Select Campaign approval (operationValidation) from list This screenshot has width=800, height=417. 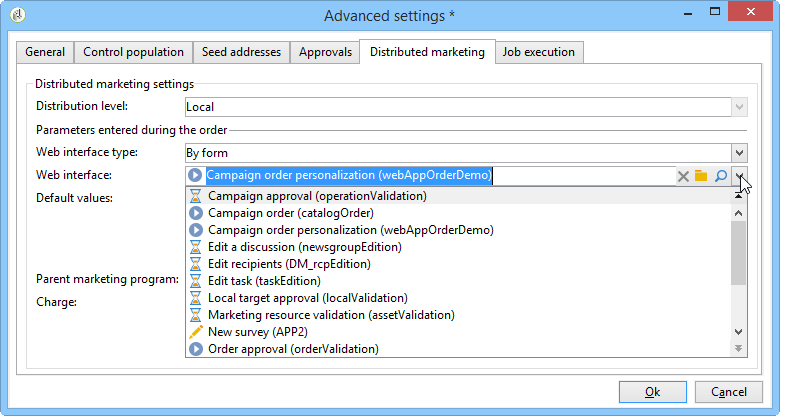[317, 196]
